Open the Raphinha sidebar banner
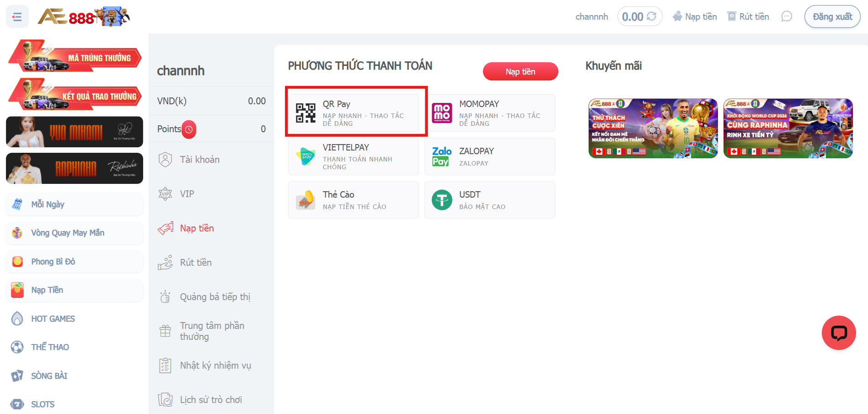The image size is (868, 414). pyautogui.click(x=75, y=168)
